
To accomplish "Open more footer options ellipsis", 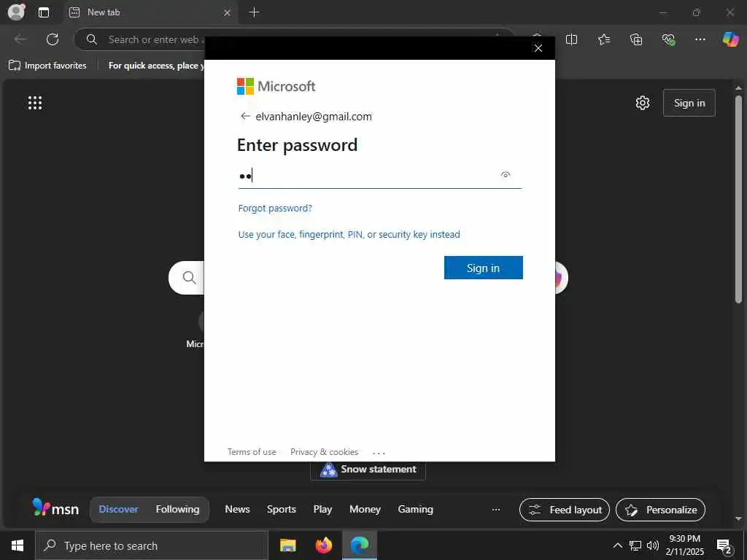I will tap(379, 453).
